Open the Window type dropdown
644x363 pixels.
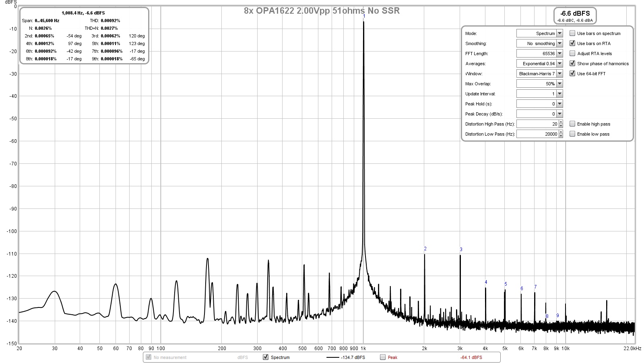click(x=559, y=74)
